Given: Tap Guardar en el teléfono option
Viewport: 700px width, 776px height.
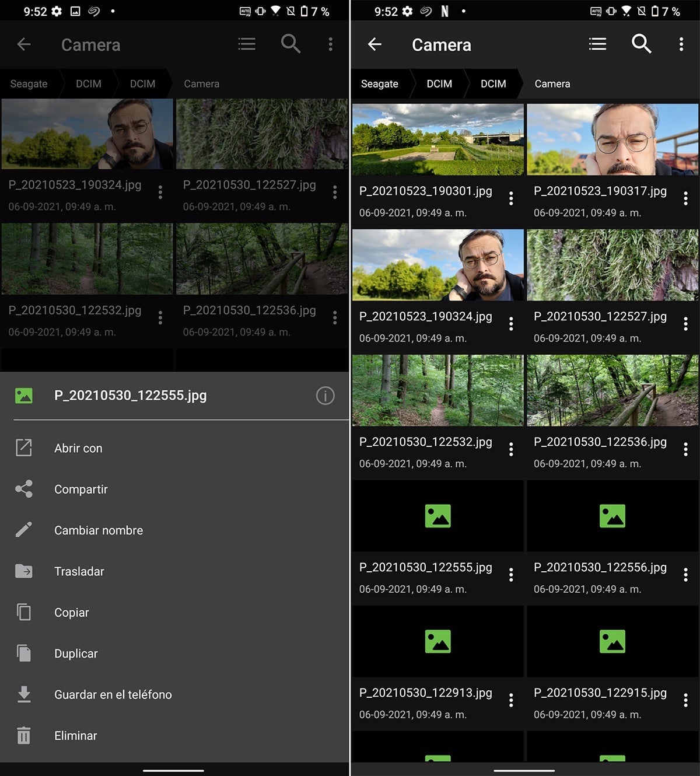Looking at the screenshot, I should point(113,694).
